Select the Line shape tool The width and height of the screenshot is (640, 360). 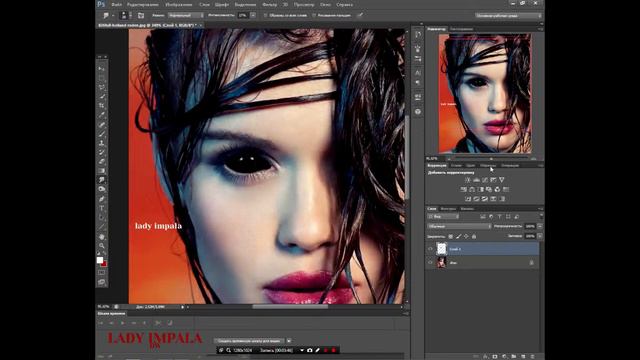[102, 227]
